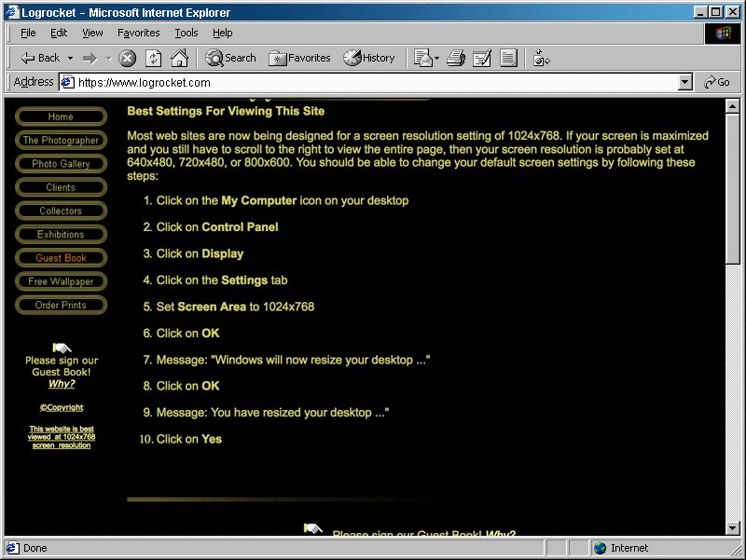The image size is (746, 560).
Task: Refresh the page with the Refresh icon
Action: pyautogui.click(x=153, y=59)
